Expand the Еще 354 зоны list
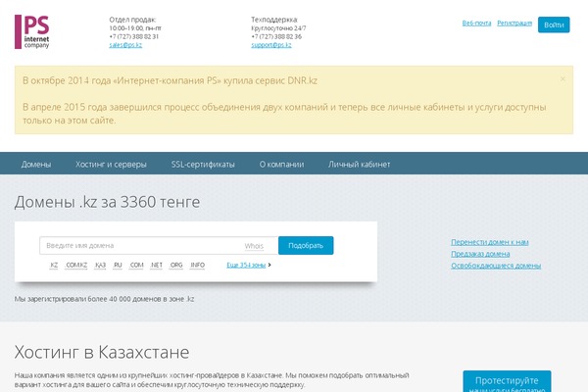The image size is (588, 392). 246,266
